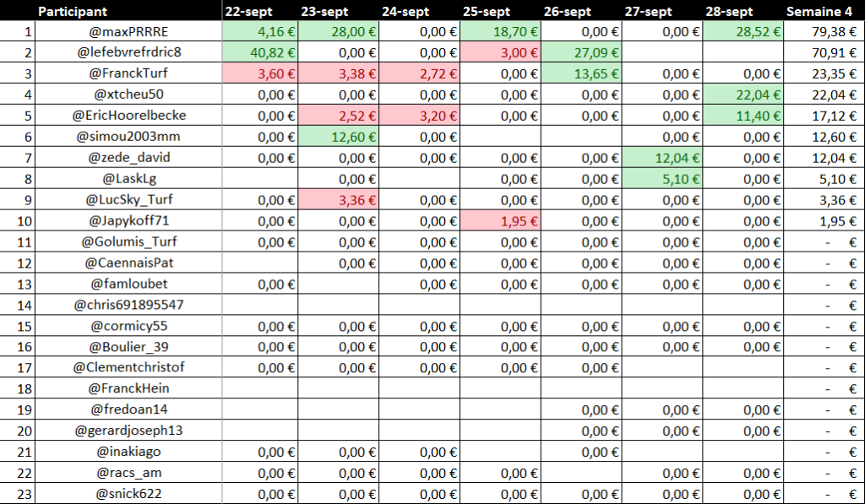The height and width of the screenshot is (504, 865).
Task: Click the @FranckTurf participant name
Action: pyautogui.click(x=129, y=73)
